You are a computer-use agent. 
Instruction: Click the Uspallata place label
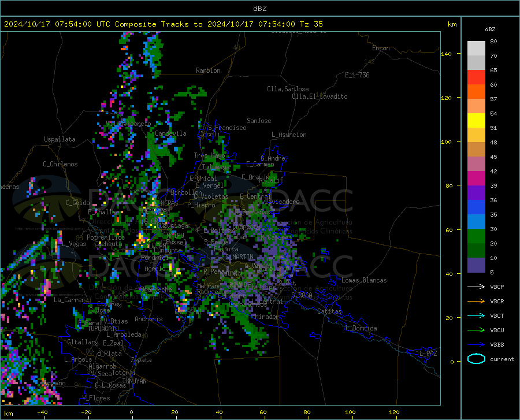point(60,139)
